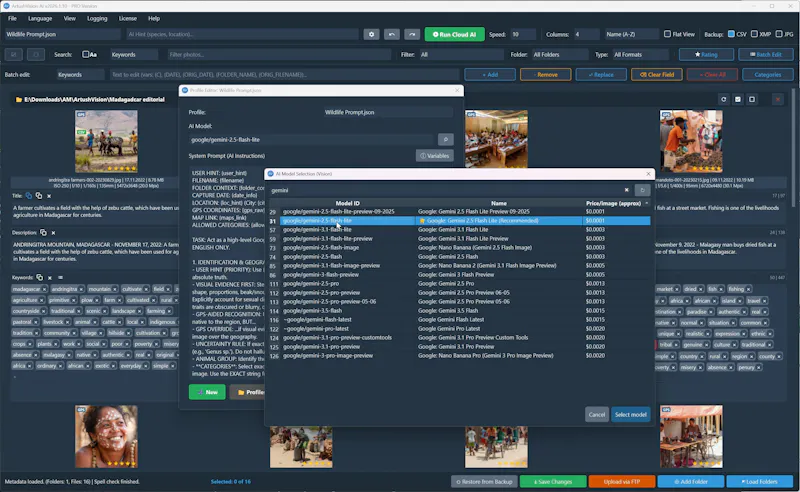Open Profile dropdown in Profile Editor dialog
Viewport: 800px width, 492px height.
pyautogui.click(x=388, y=112)
